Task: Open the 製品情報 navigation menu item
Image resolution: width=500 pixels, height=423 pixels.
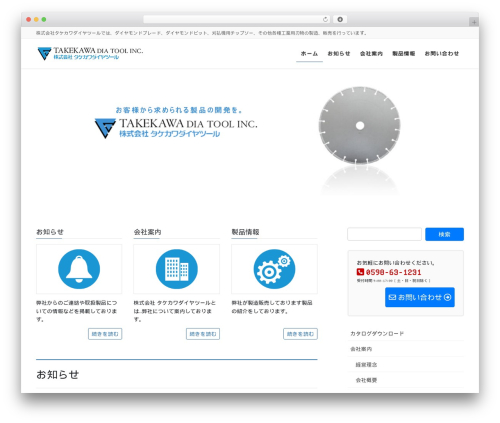Action: [x=403, y=53]
